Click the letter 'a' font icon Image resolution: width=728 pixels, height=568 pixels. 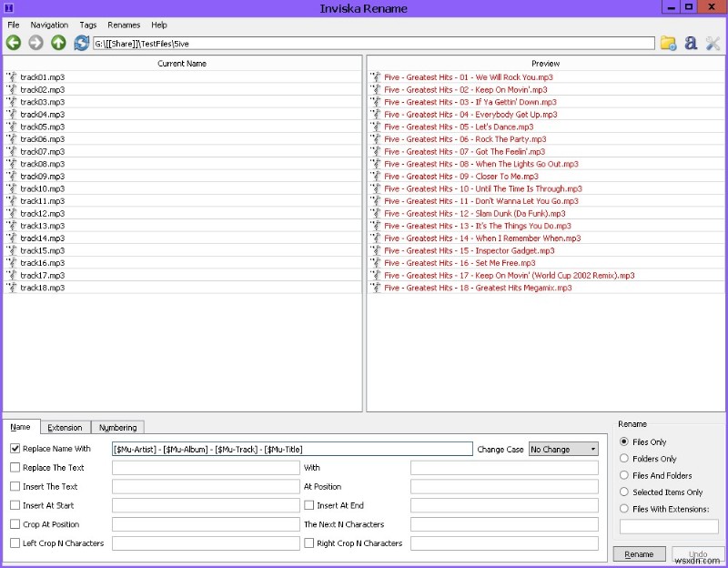(x=691, y=43)
